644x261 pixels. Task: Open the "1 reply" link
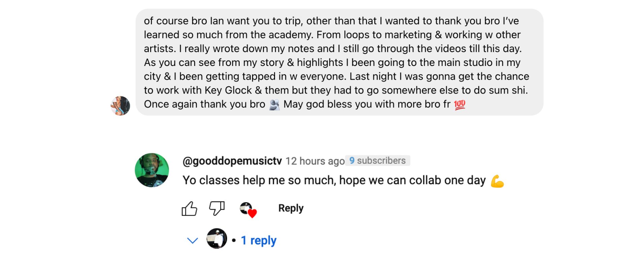pyautogui.click(x=259, y=240)
